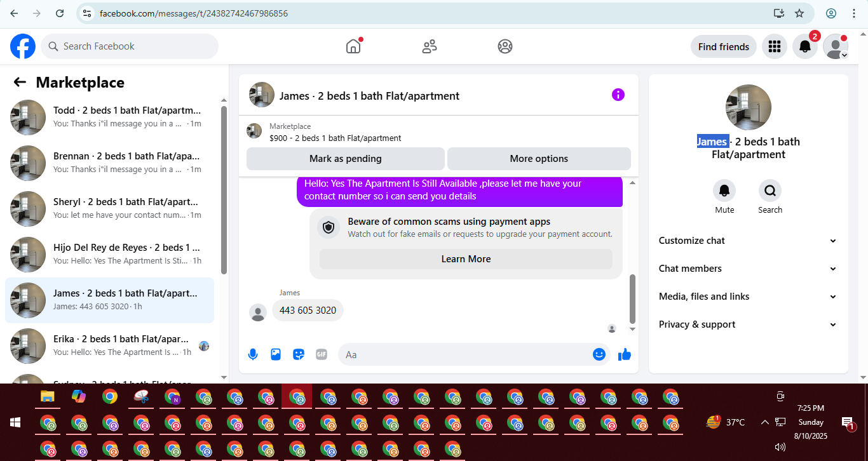Open the Friends tab icon
The height and width of the screenshot is (461, 868).
point(430,46)
